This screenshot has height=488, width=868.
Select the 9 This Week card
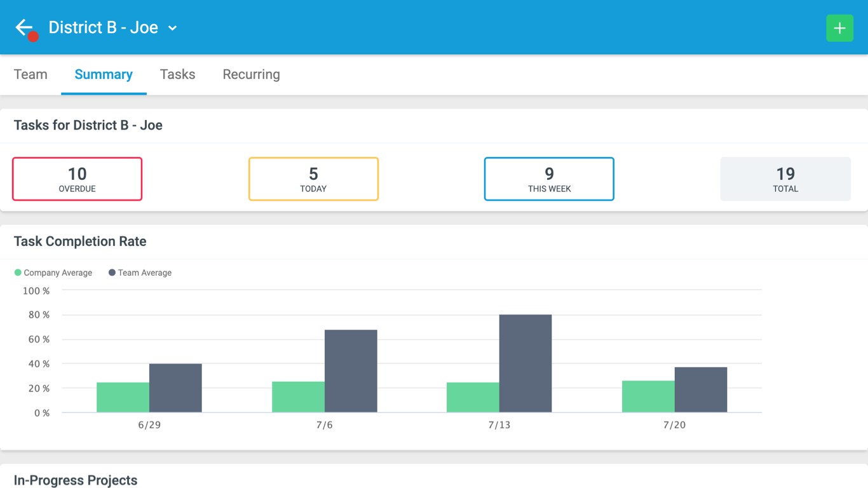tap(549, 179)
